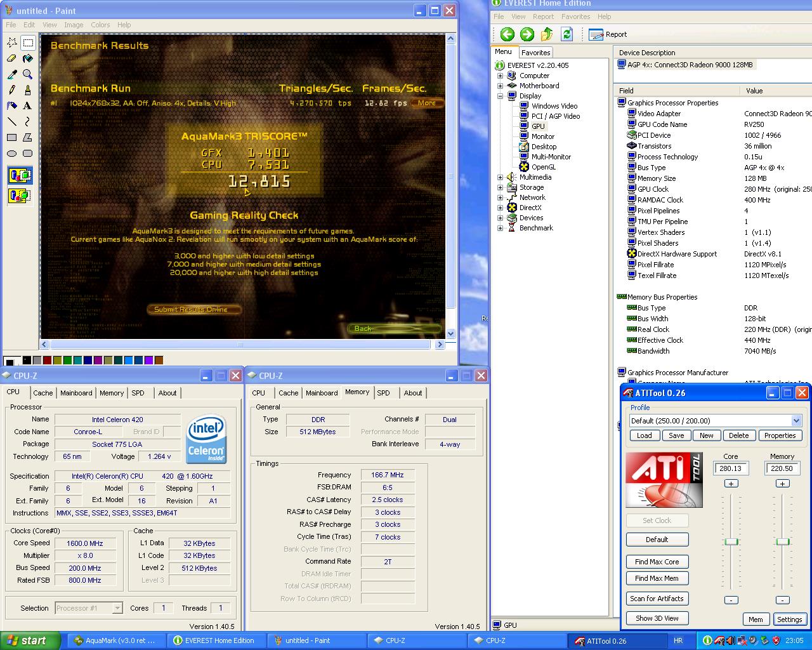Screen dimensions: 812x650
Task: Open the Favorites menu in EVEREST
Action: point(575,17)
